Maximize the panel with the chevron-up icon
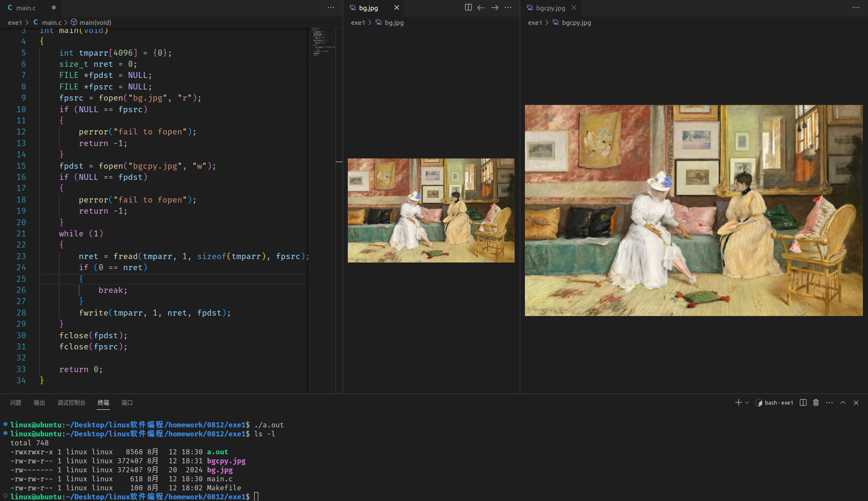Viewport: 868px width, 501px height. click(843, 403)
